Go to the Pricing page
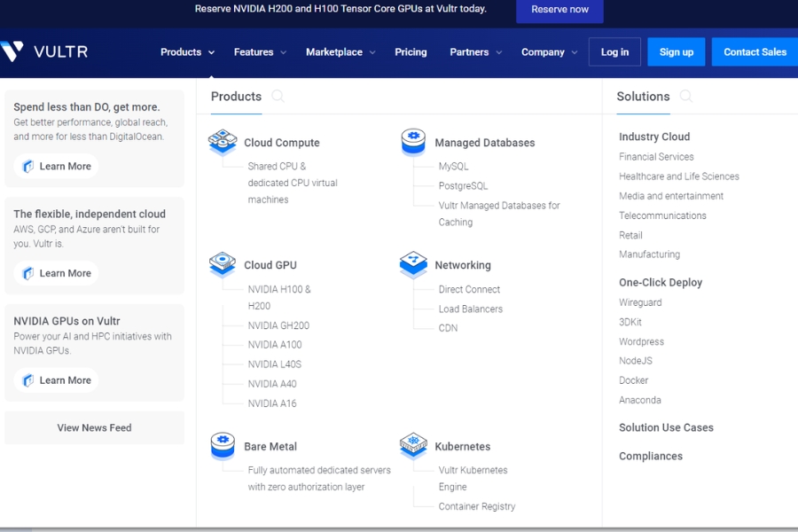The width and height of the screenshot is (798, 532). click(411, 52)
